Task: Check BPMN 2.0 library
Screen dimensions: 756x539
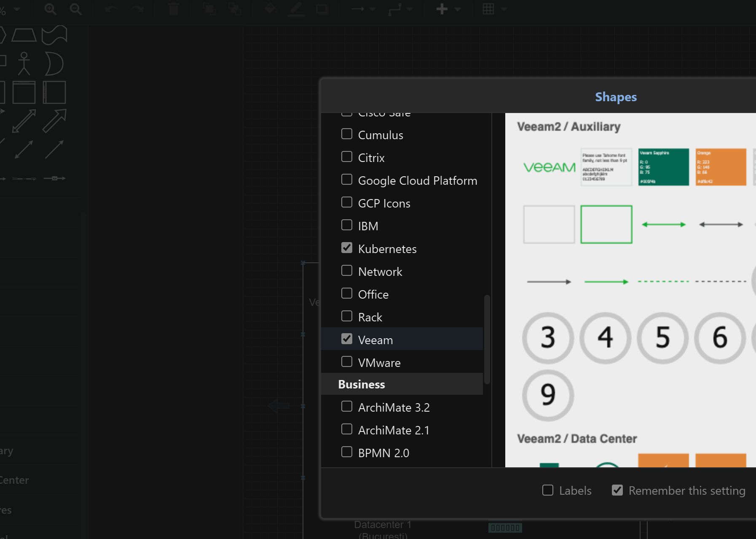Action: pyautogui.click(x=347, y=452)
